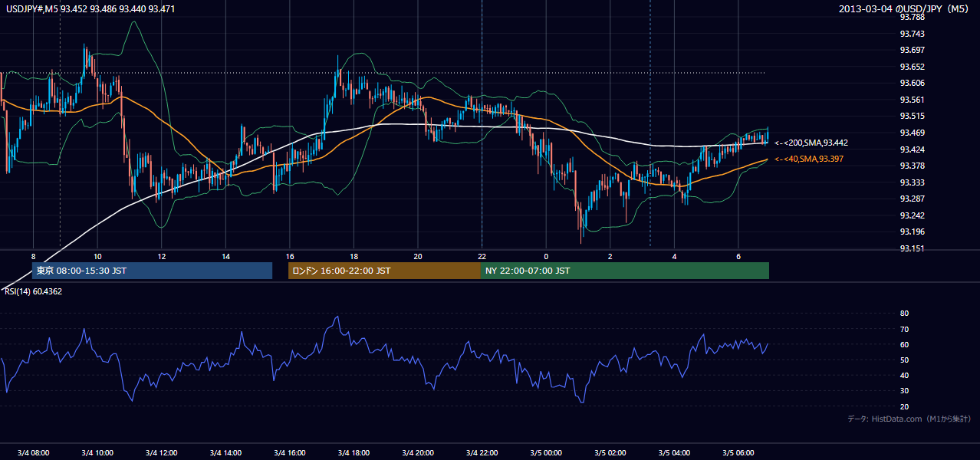Click the 3/5 06:00 time axis label
980x460 pixels.
(738, 452)
